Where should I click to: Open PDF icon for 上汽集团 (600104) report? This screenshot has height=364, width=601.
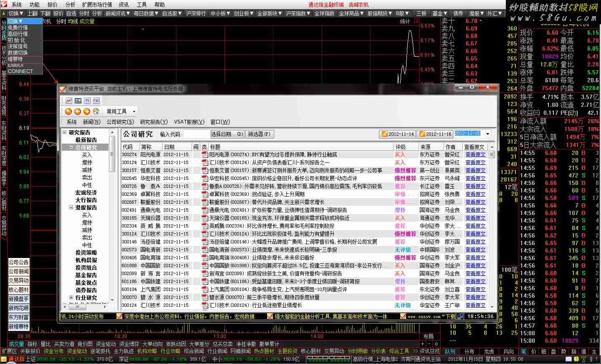pos(205,289)
